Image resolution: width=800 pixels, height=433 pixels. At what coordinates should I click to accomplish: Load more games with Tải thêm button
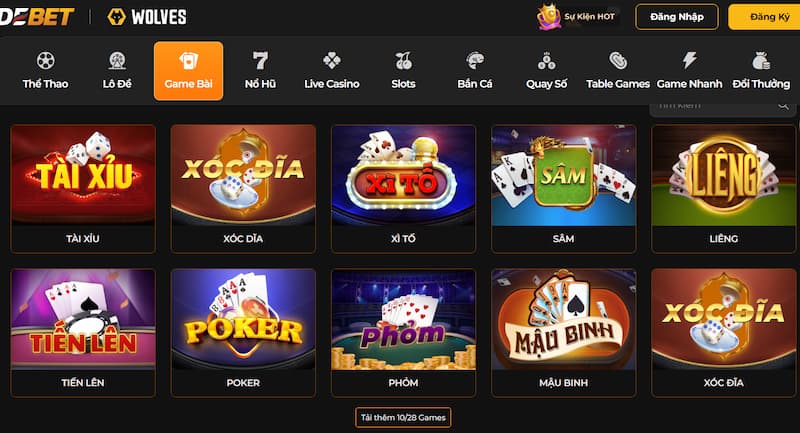point(403,417)
